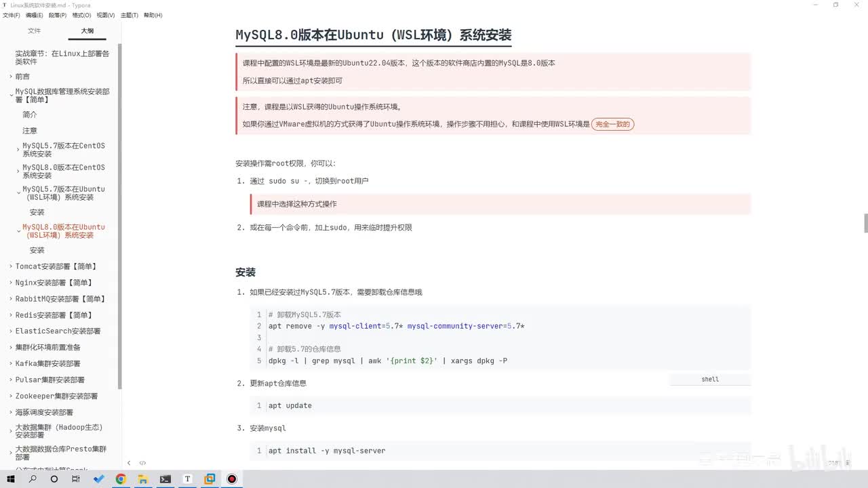The image size is (868, 488).
Task: Click the document vertical scrollbar thumb
Action: (865, 223)
